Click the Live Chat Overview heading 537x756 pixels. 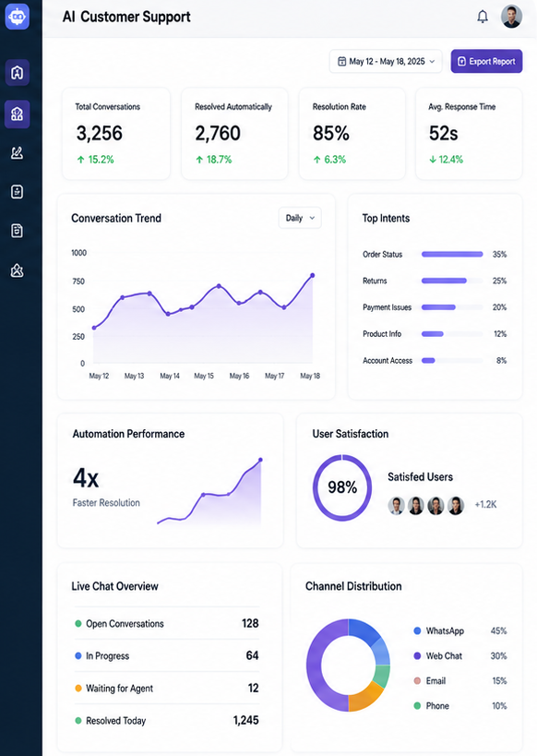(x=114, y=586)
